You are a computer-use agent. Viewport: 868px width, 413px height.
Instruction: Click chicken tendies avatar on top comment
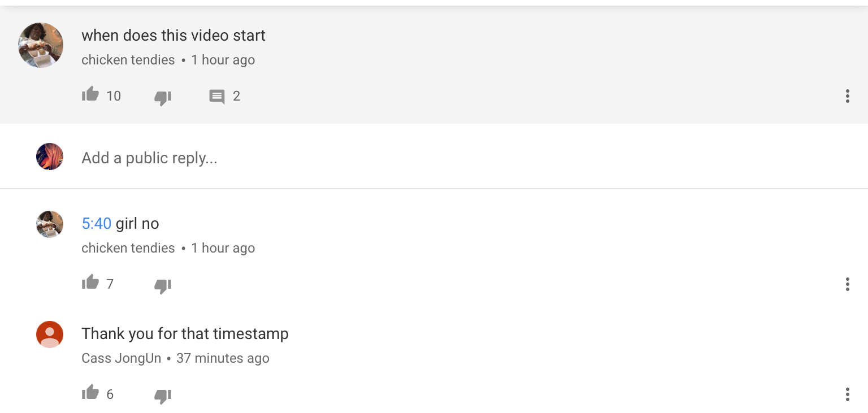(x=41, y=45)
